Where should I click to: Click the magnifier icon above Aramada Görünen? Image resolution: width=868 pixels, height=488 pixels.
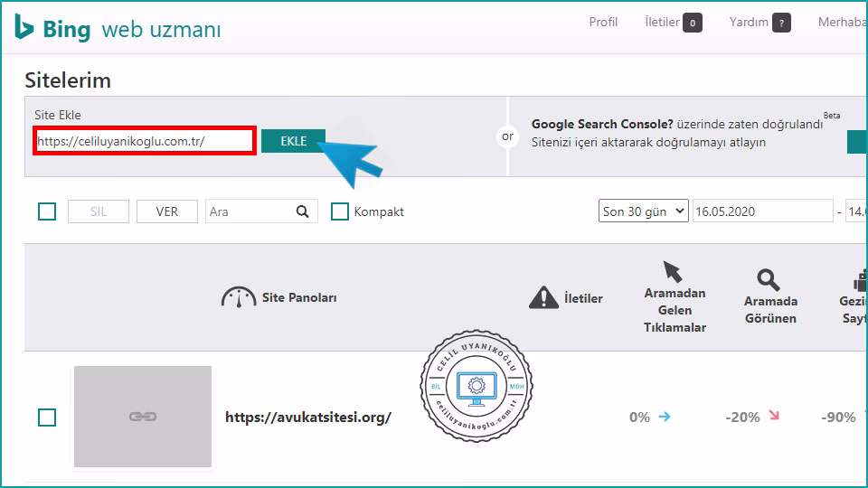click(769, 280)
